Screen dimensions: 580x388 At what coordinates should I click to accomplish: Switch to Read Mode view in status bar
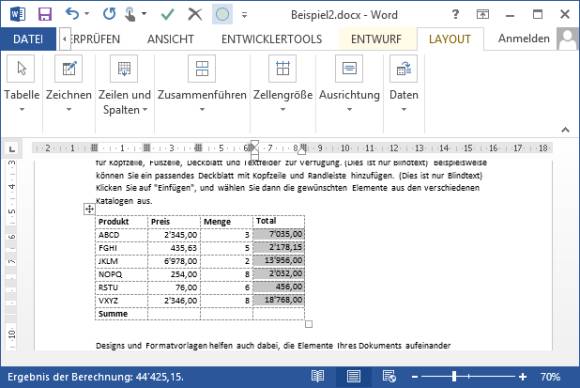317,377
